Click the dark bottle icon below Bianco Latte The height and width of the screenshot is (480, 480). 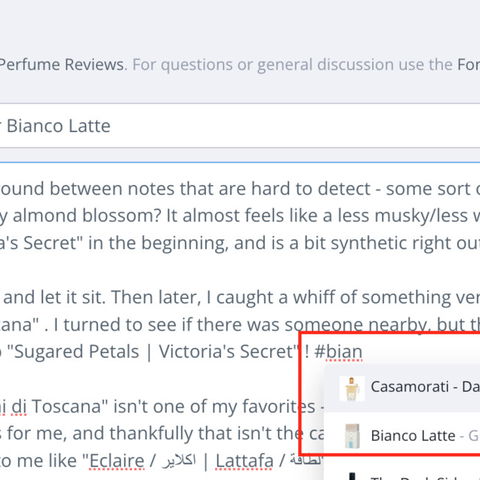pos(353,477)
